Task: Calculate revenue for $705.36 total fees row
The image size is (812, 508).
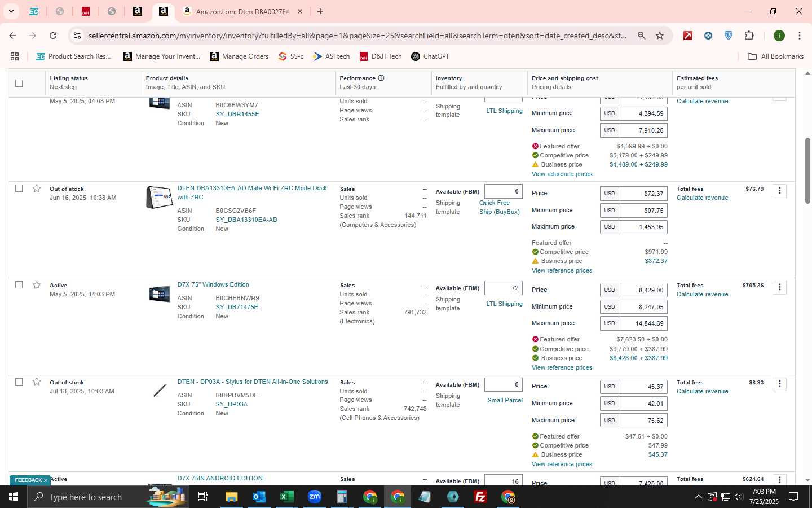Action: click(x=703, y=294)
